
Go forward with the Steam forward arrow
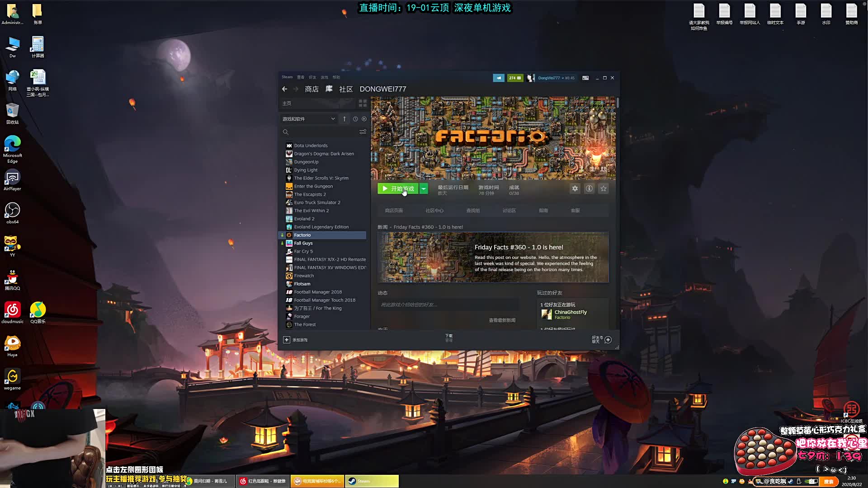(296, 89)
